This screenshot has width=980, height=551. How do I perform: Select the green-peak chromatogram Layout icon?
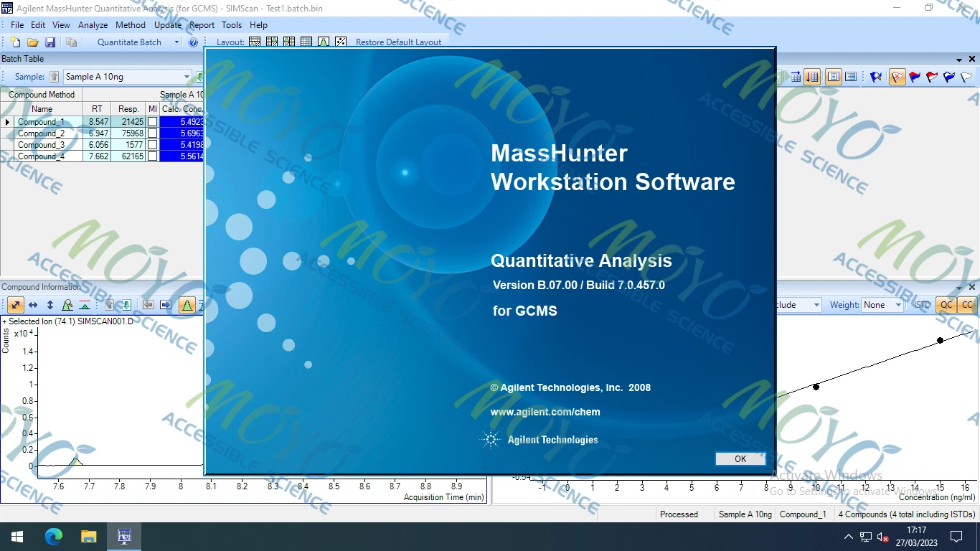(x=324, y=42)
